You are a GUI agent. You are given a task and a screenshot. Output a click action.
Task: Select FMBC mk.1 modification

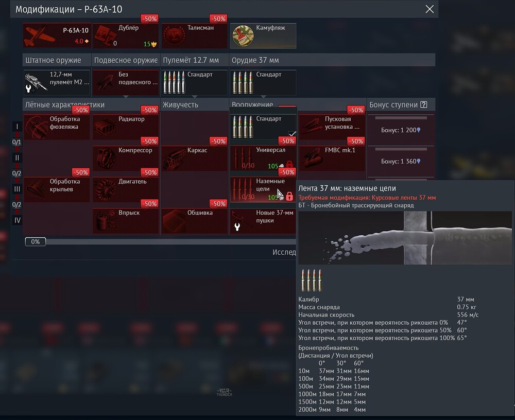click(x=332, y=158)
